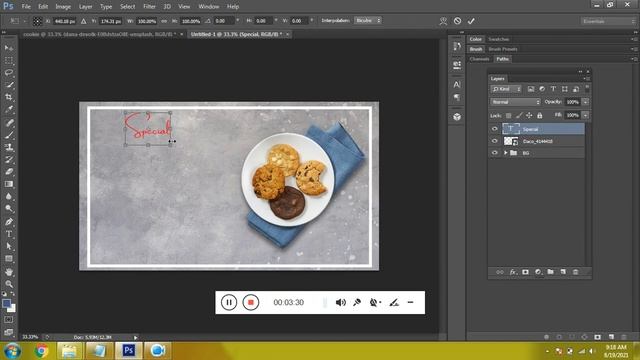Viewport: 640px width, 360px height.
Task: Toggle maintain aspect ratio link
Action: (x=164, y=21)
